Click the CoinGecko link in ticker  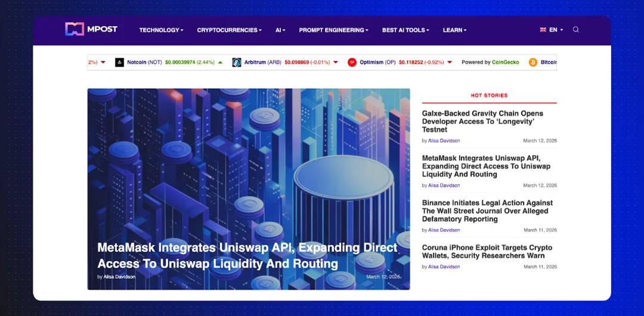coord(506,63)
